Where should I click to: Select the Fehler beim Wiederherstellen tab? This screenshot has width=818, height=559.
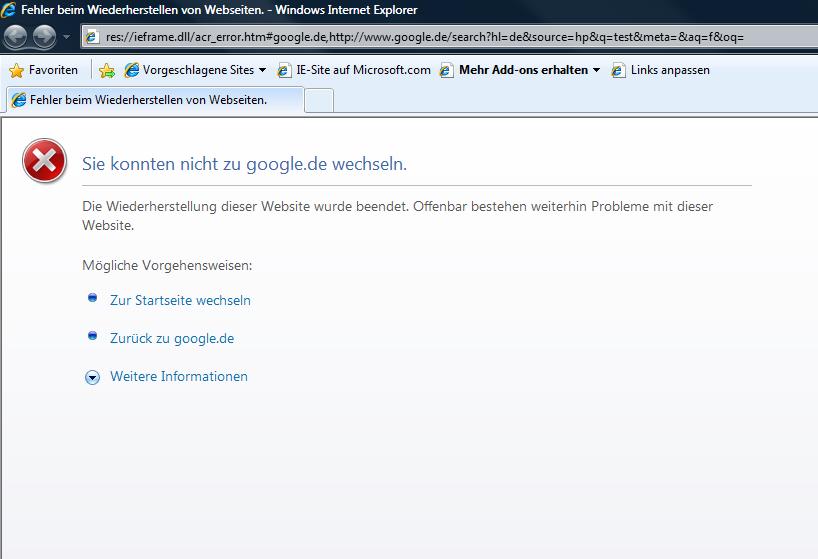click(155, 100)
